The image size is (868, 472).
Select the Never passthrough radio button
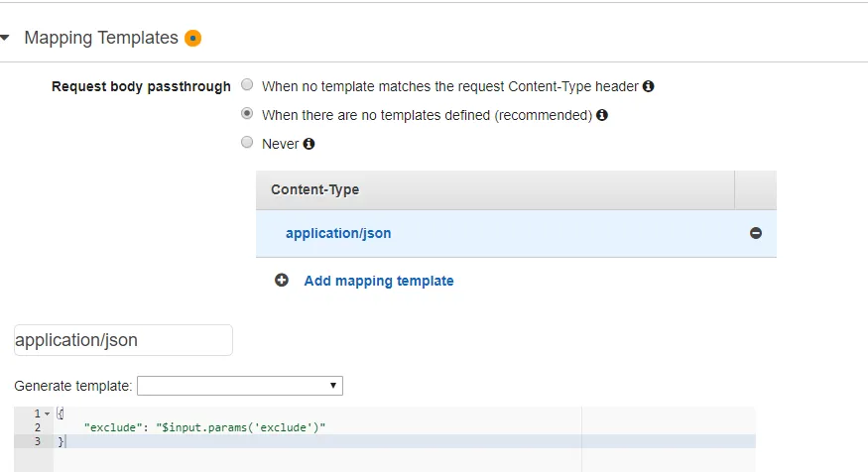[x=247, y=143]
